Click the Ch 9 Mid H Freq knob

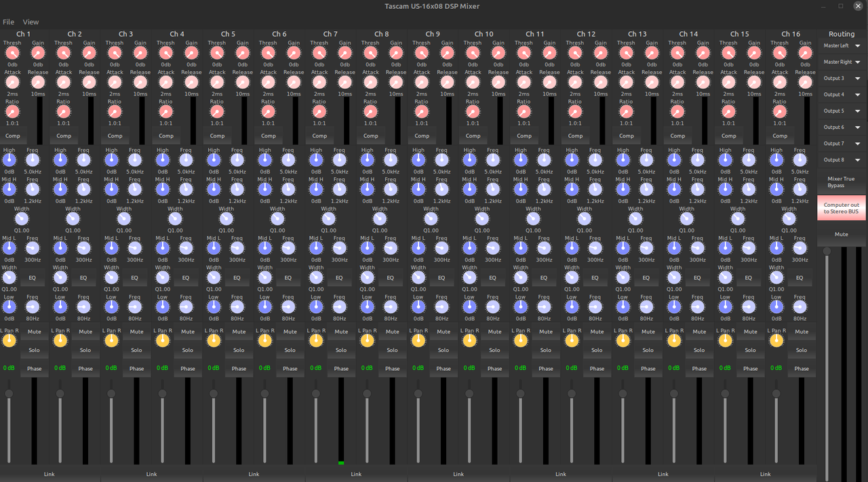click(441, 189)
